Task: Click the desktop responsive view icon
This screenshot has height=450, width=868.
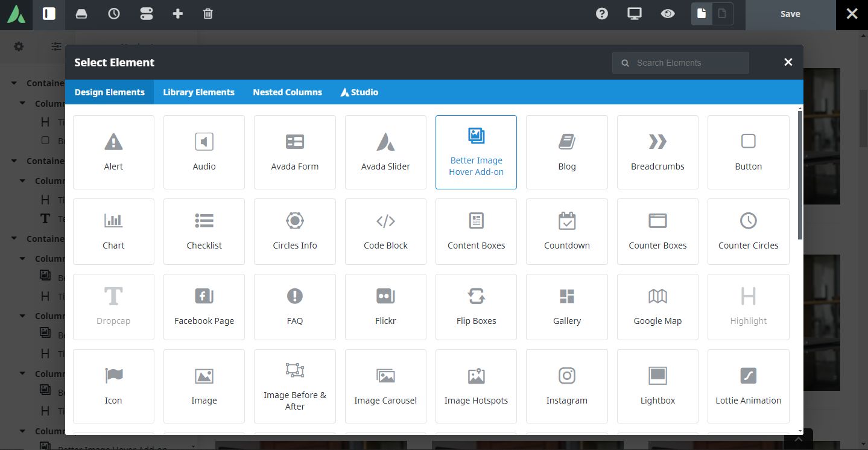Action: click(634, 14)
